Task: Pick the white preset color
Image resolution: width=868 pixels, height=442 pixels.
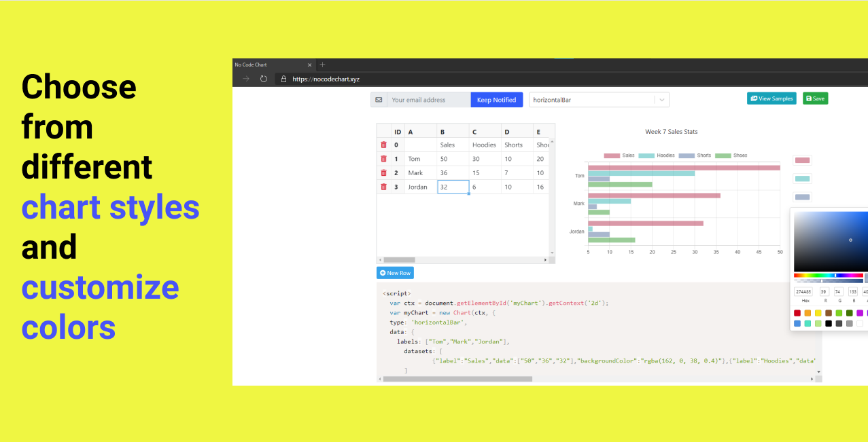Action: [860, 323]
